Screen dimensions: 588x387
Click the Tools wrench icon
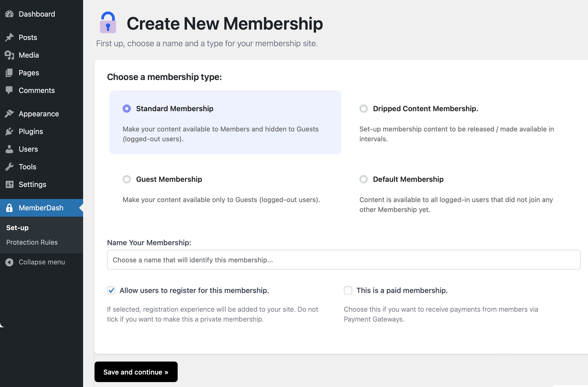click(x=9, y=167)
